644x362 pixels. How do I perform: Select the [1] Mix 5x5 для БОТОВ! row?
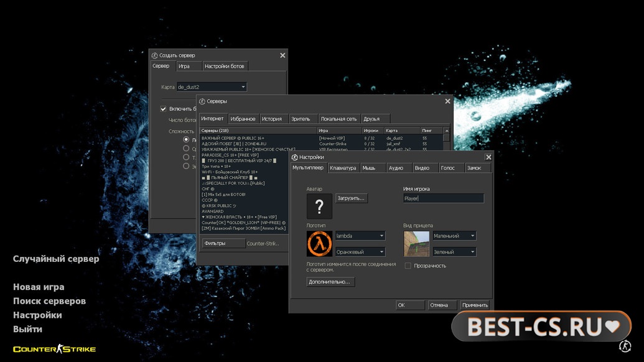coord(244,194)
